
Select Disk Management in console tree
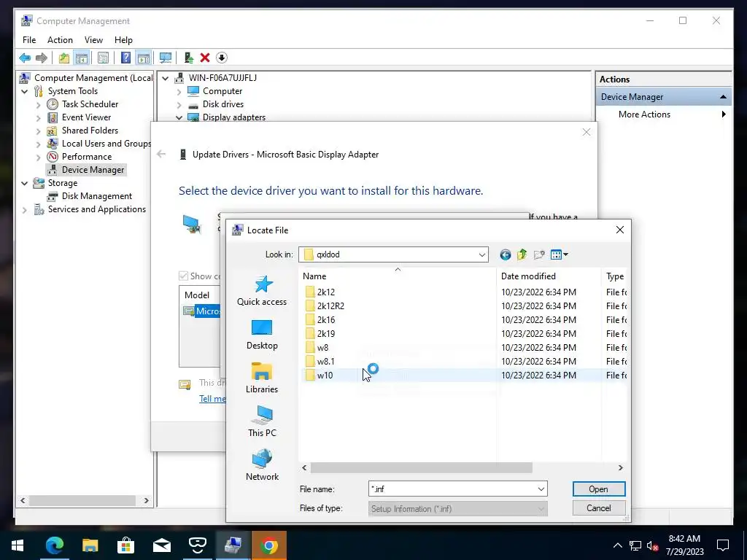click(97, 196)
